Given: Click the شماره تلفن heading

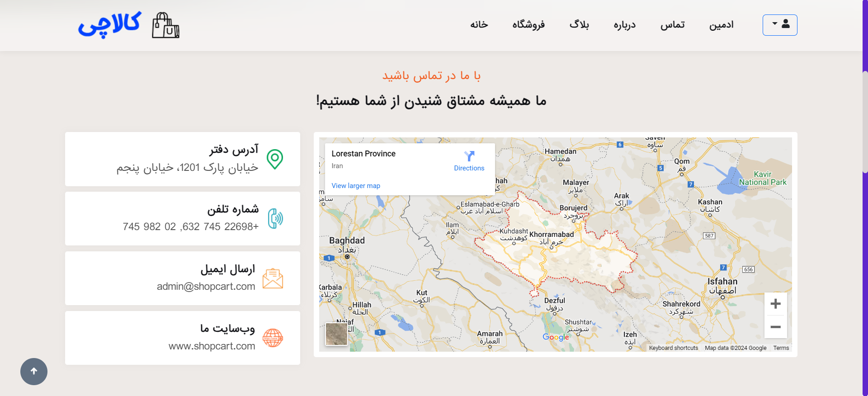Looking at the screenshot, I should pos(233,209).
